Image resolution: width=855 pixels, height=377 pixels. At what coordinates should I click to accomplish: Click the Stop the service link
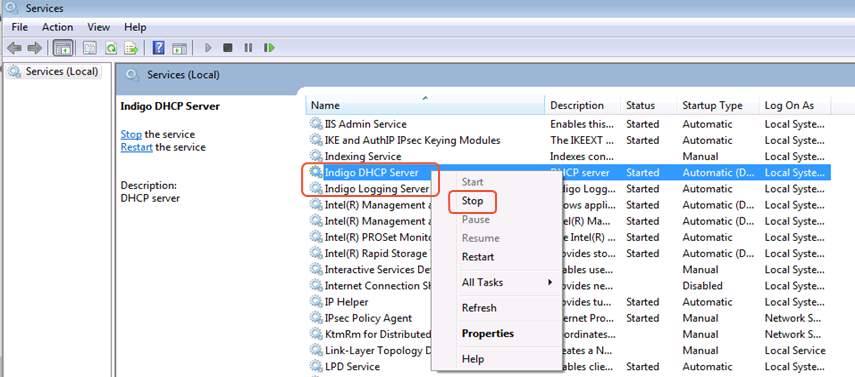coord(131,134)
